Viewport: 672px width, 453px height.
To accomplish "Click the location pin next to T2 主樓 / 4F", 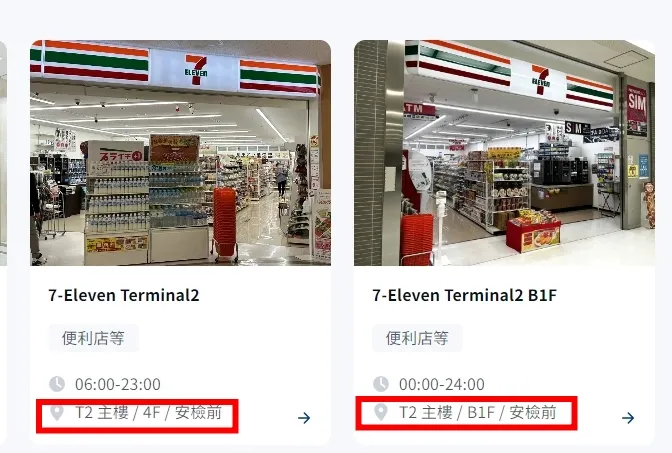I will [57, 413].
